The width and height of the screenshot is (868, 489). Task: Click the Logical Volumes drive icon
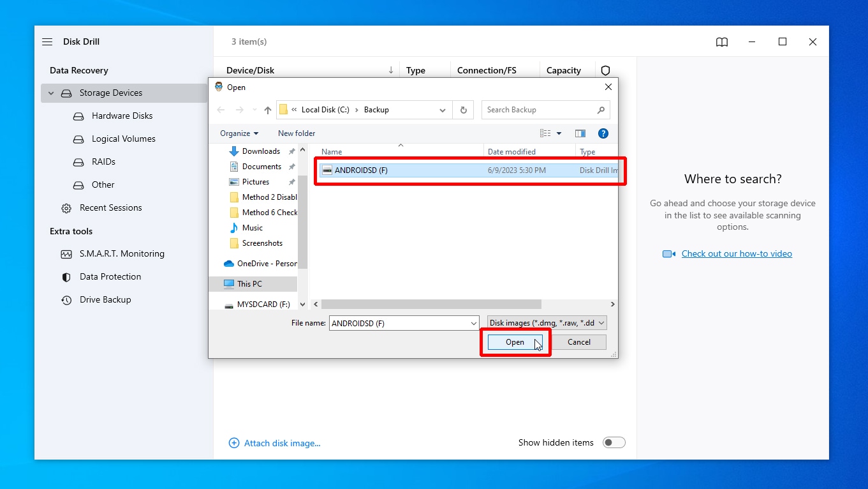tap(78, 139)
